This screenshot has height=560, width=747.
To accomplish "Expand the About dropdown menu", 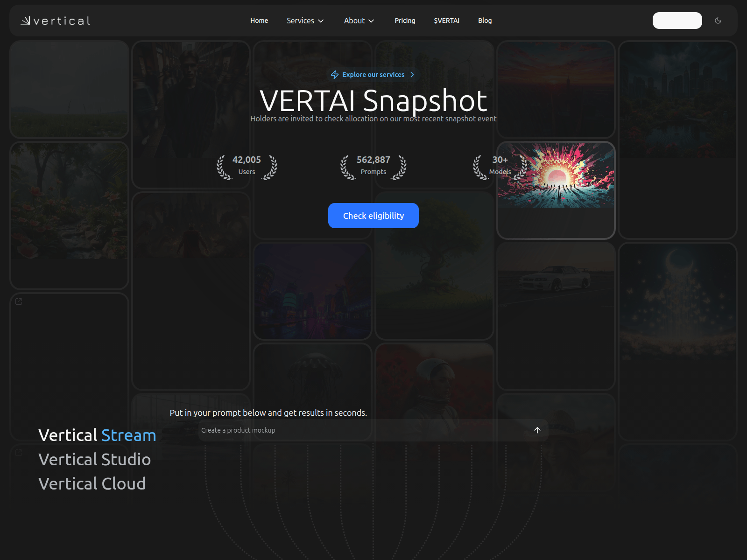I will point(359,21).
